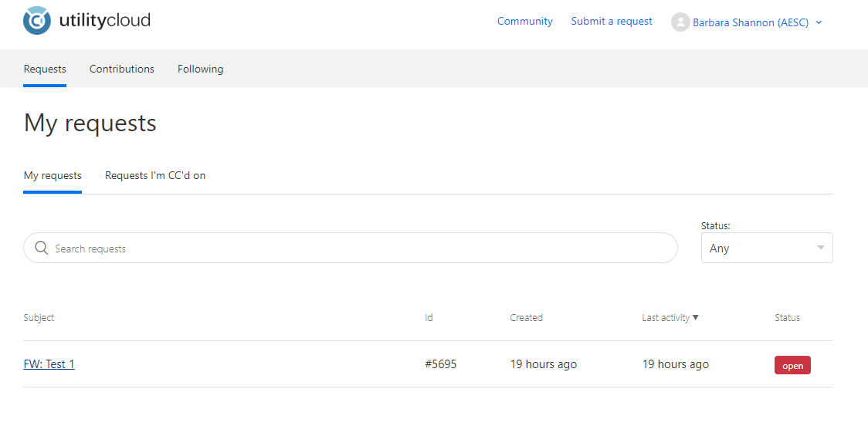Image resolution: width=868 pixels, height=443 pixels.
Task: Expand the chevron beside Barbara Shannon
Action: click(819, 22)
